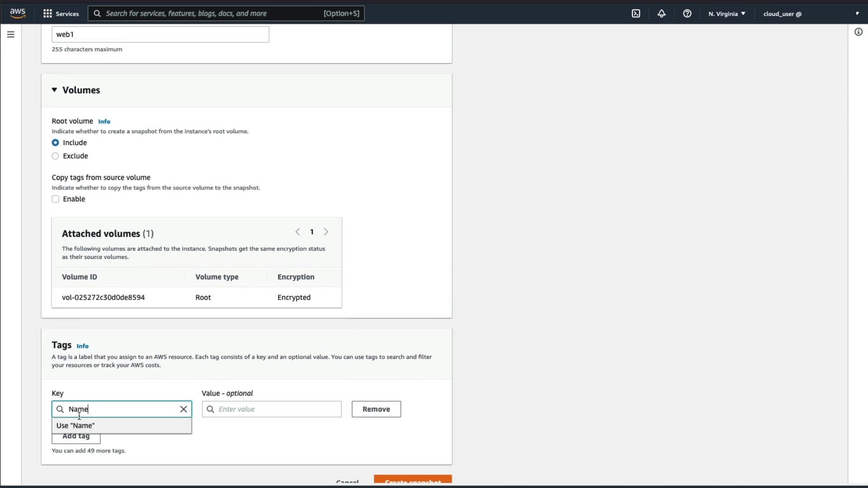Open the info panel icon at right

coord(858,32)
